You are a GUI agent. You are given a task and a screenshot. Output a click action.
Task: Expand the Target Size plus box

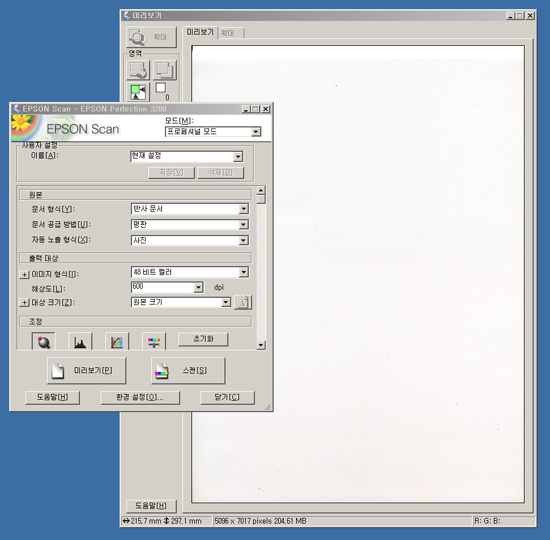24,302
